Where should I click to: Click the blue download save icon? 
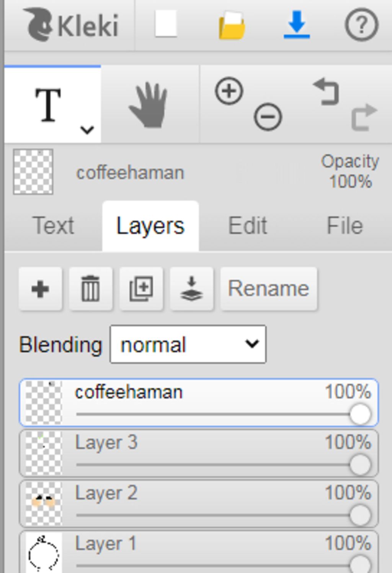(297, 25)
